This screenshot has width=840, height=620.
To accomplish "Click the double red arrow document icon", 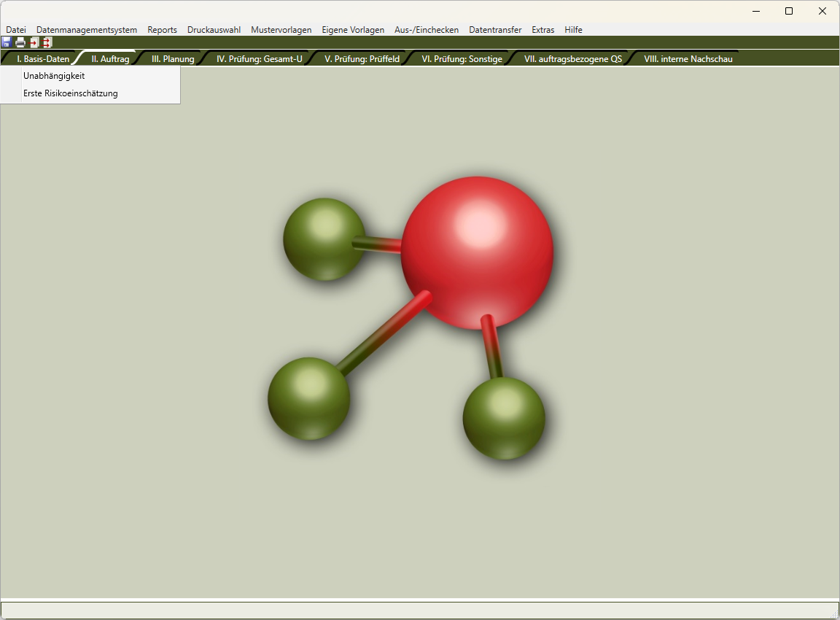I will coord(47,42).
